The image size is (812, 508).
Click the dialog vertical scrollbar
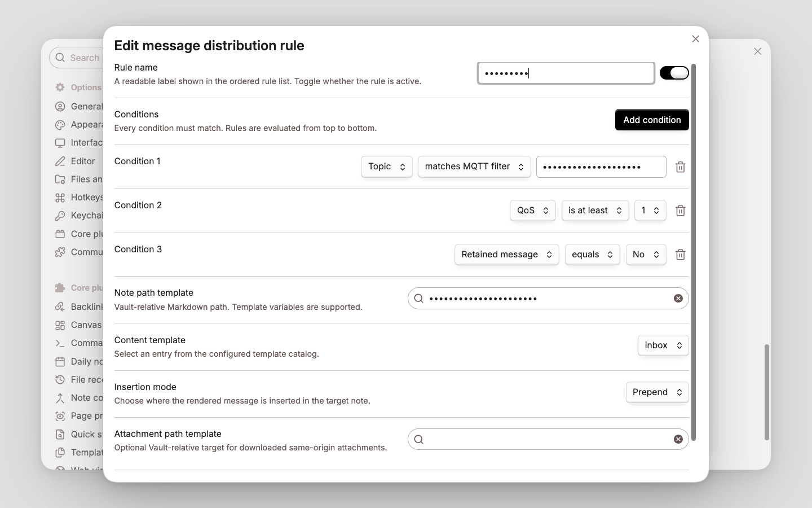pos(694,252)
